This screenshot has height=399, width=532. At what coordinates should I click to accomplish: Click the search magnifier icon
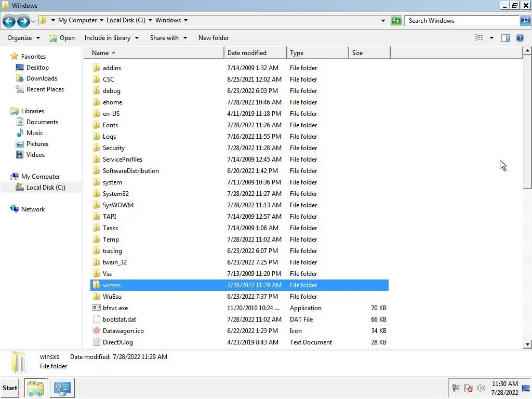(525, 21)
